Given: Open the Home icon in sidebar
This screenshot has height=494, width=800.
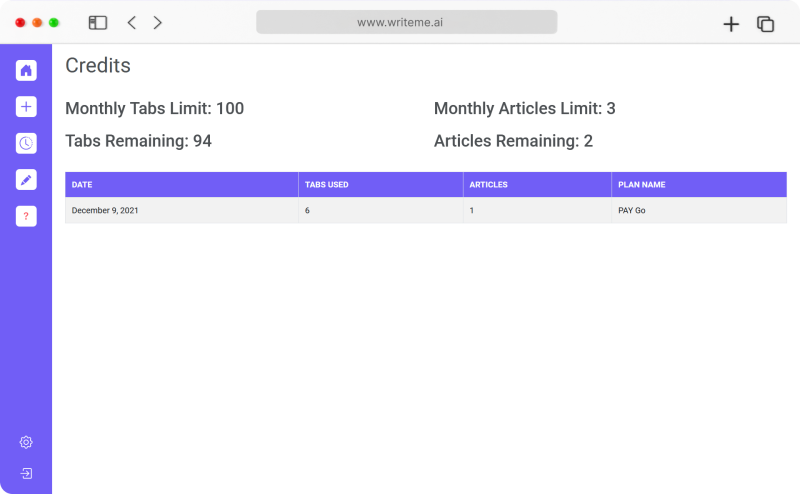Looking at the screenshot, I should point(26,70).
